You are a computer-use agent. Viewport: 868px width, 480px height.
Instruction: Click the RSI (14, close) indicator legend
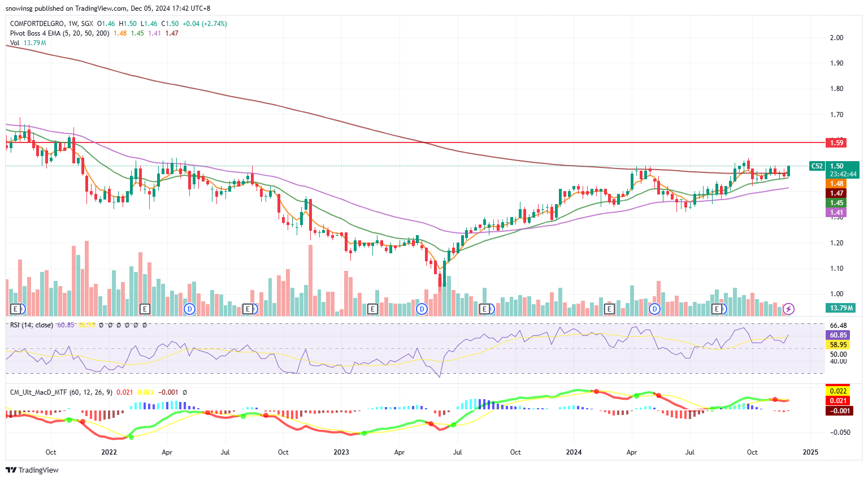point(32,325)
